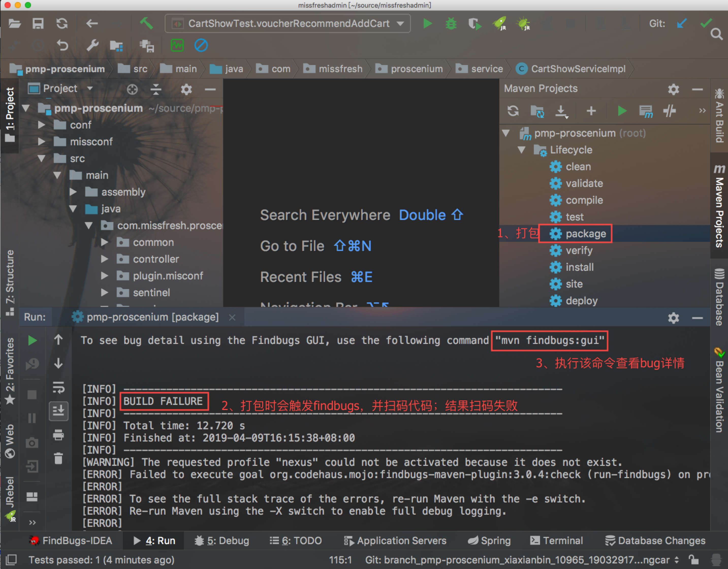Run with coverage shield icon
This screenshot has width=728, height=569.
(x=475, y=24)
